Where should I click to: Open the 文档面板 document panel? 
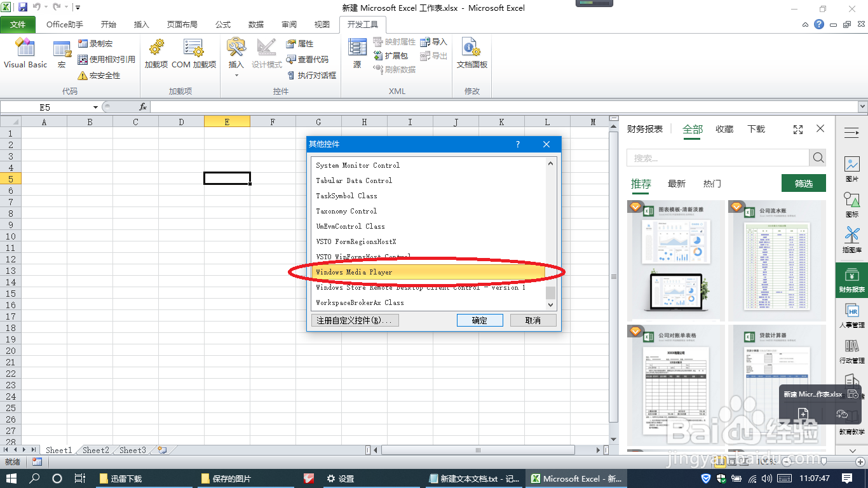click(x=472, y=53)
